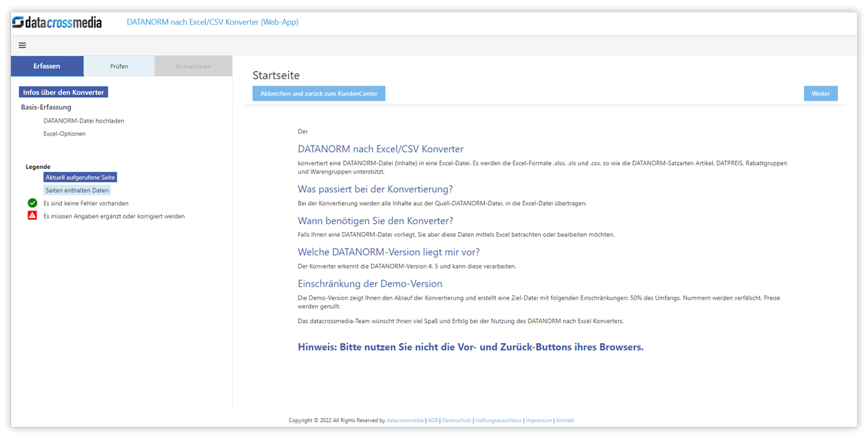
Task: Open Infos über den Konverter page
Action: 63,92
